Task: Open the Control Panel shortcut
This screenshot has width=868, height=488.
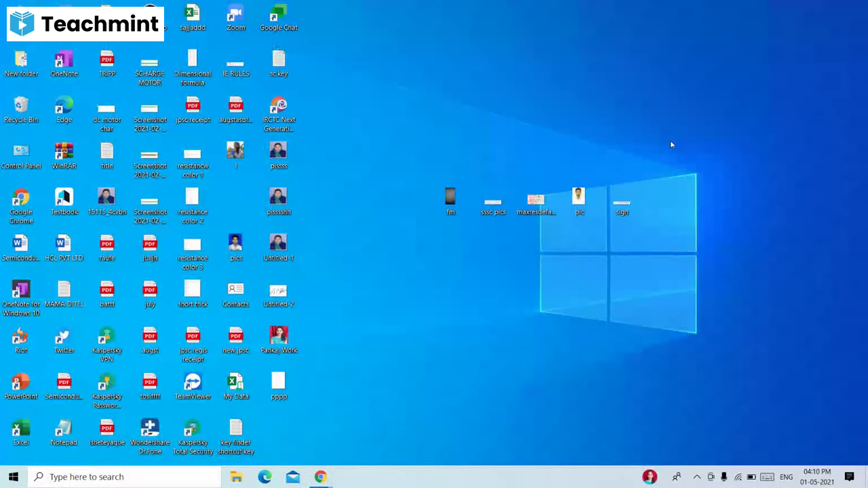Action: pos(21,156)
